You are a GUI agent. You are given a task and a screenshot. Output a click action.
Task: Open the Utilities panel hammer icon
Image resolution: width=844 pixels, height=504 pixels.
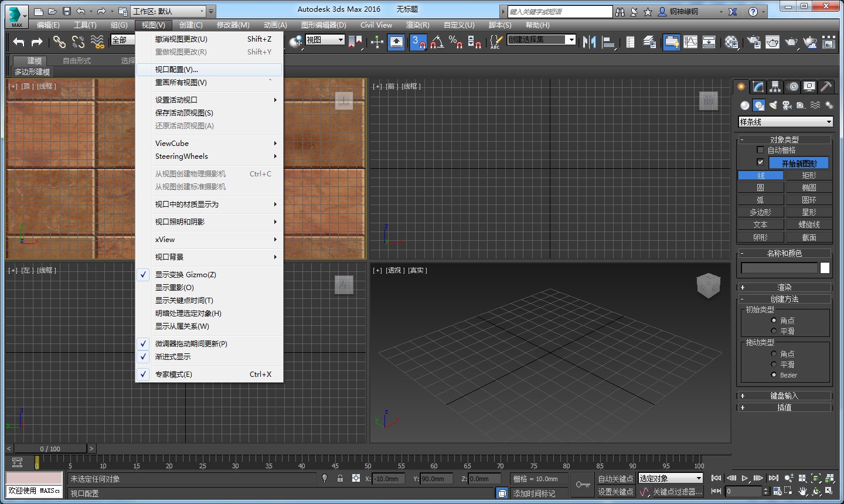(x=826, y=86)
